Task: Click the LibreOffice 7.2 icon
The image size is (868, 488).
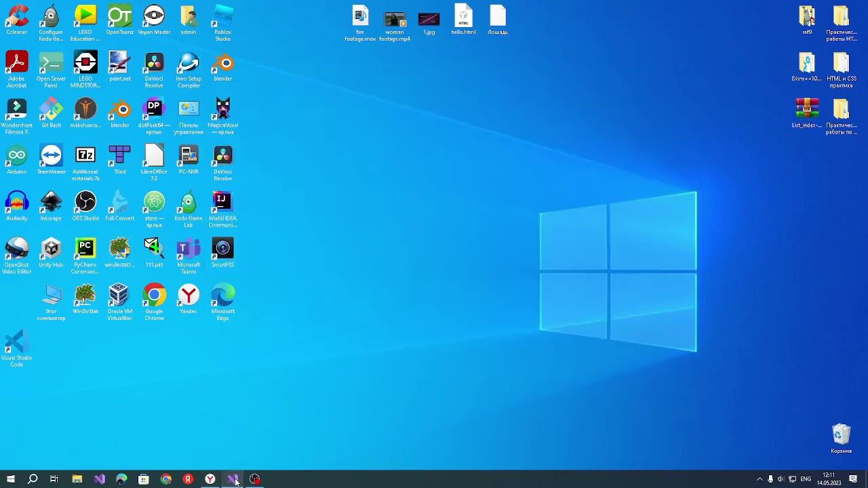Action: (154, 163)
